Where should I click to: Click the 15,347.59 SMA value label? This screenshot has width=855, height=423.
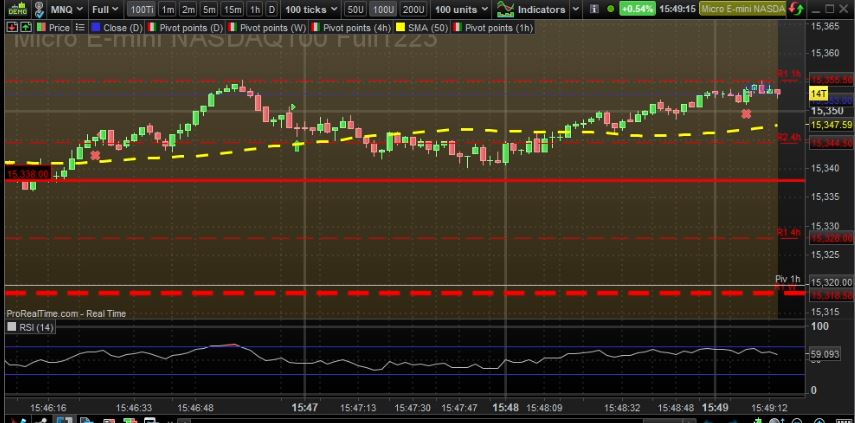pos(832,125)
